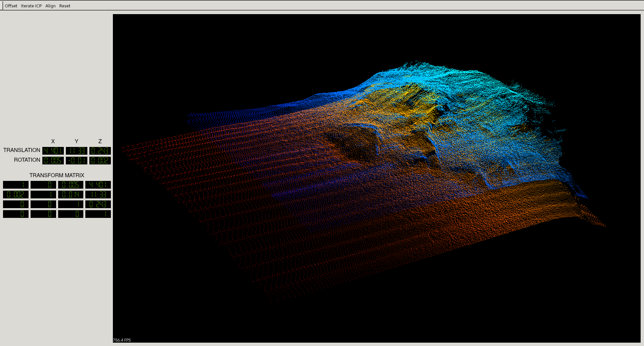The height and width of the screenshot is (346, 644).
Task: Click the 756.4 FPS counter
Action: (x=122, y=340)
